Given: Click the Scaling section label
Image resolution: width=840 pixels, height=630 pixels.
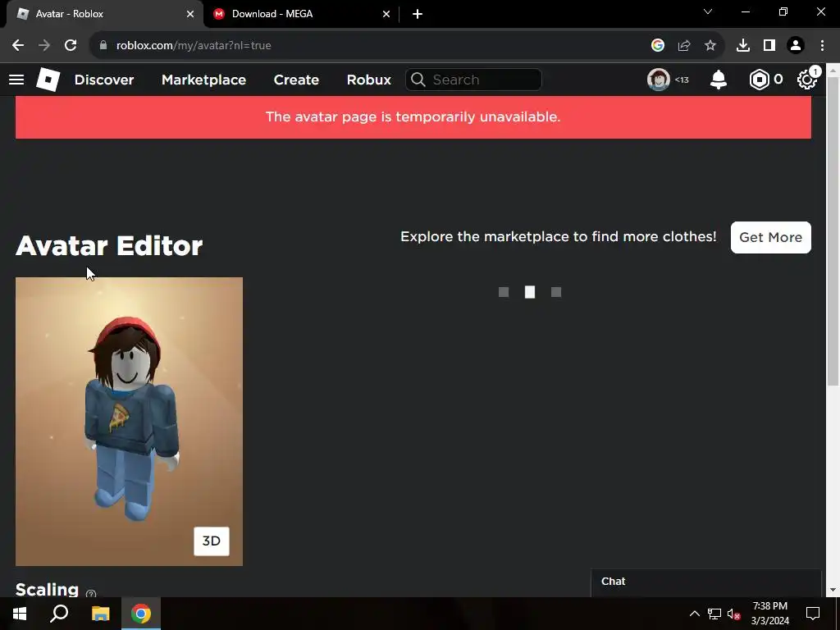Looking at the screenshot, I should click(47, 589).
